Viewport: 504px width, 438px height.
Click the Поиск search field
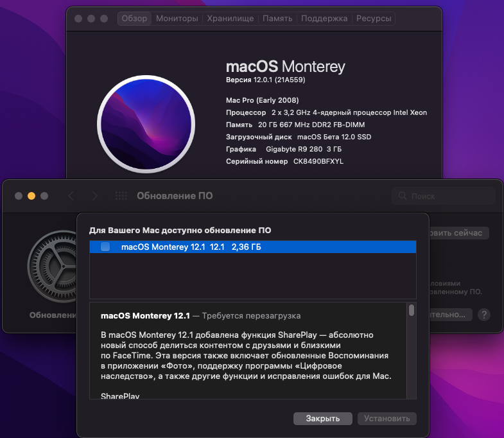point(444,196)
